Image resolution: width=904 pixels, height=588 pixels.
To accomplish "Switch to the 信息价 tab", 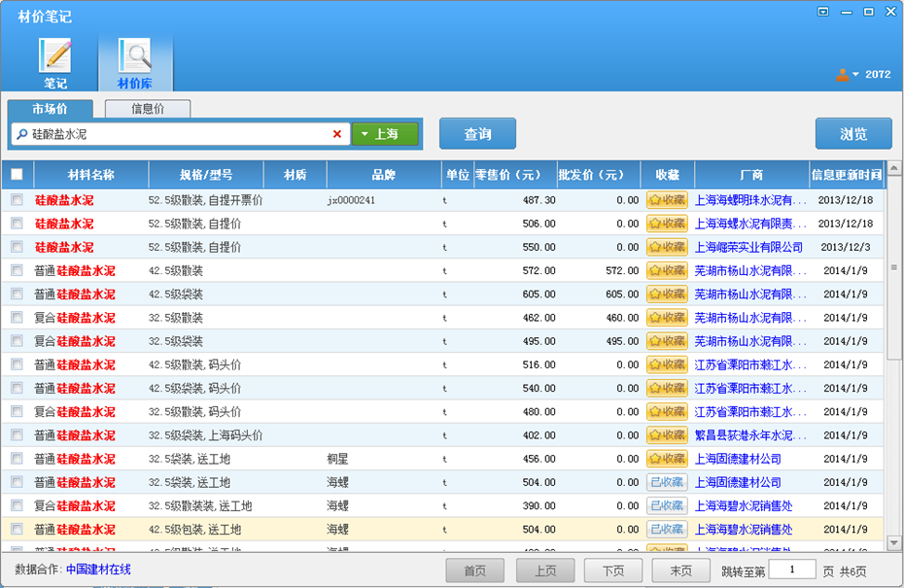I will pos(148,109).
